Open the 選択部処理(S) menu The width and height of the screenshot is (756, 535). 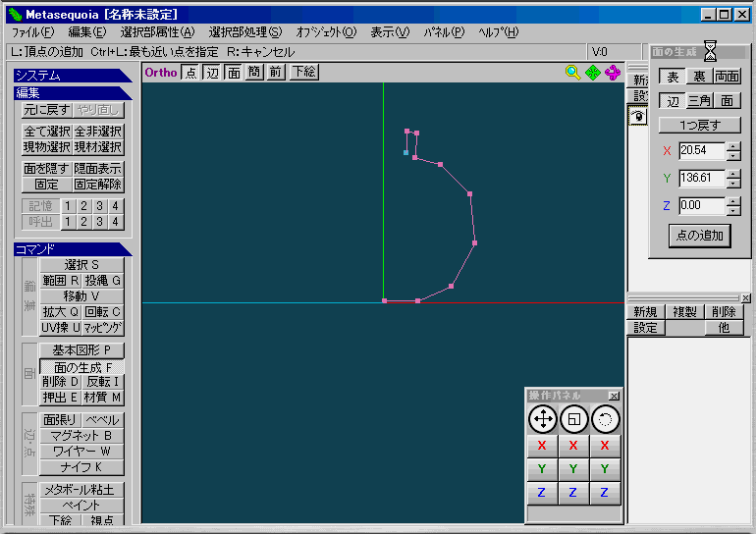245,32
